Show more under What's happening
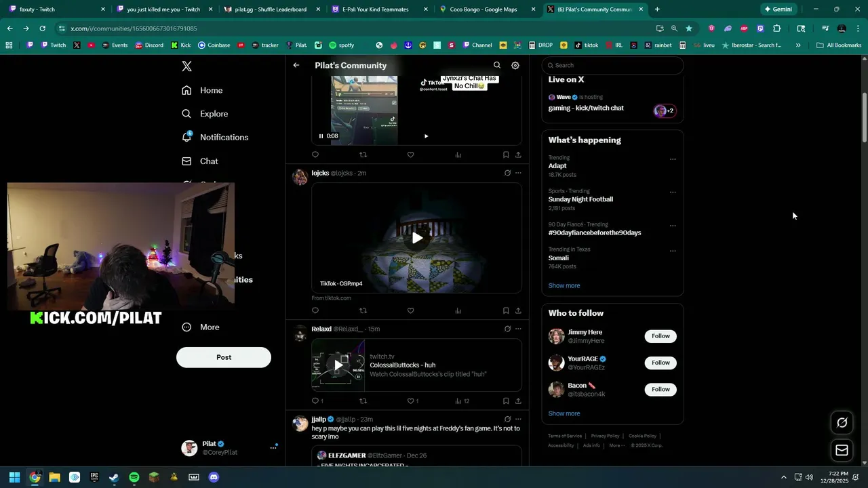 [x=564, y=285]
